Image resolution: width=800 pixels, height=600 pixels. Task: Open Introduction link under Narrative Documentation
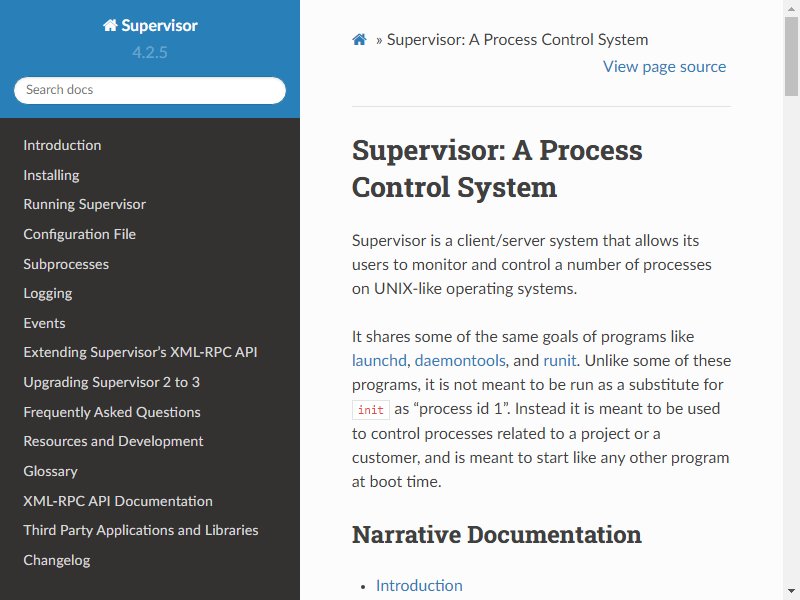(419, 586)
